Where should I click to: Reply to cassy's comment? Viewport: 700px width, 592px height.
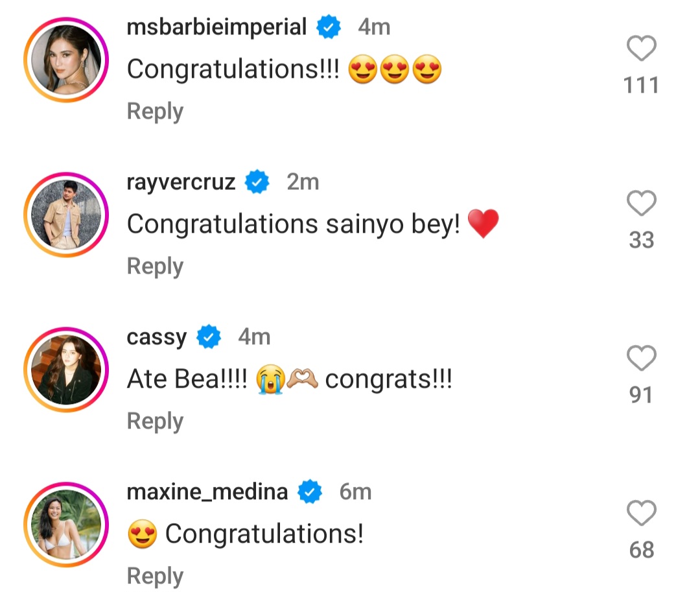[x=154, y=420]
